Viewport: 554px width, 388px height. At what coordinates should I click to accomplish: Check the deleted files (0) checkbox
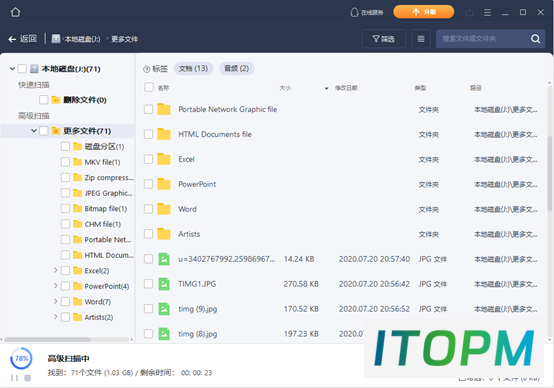coord(44,100)
